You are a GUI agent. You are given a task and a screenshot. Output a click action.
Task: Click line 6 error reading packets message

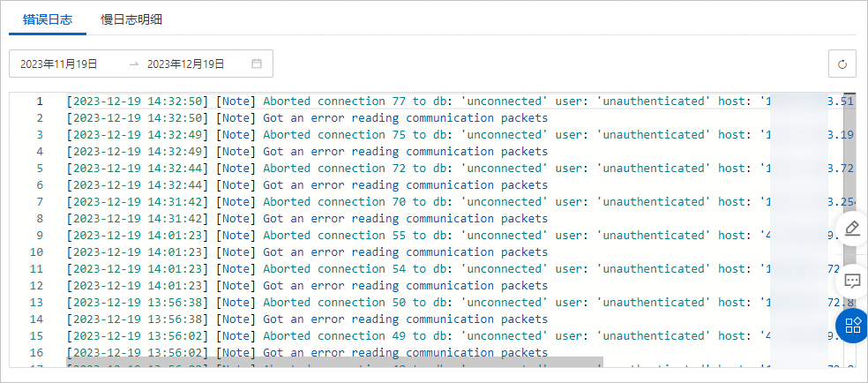[406, 185]
